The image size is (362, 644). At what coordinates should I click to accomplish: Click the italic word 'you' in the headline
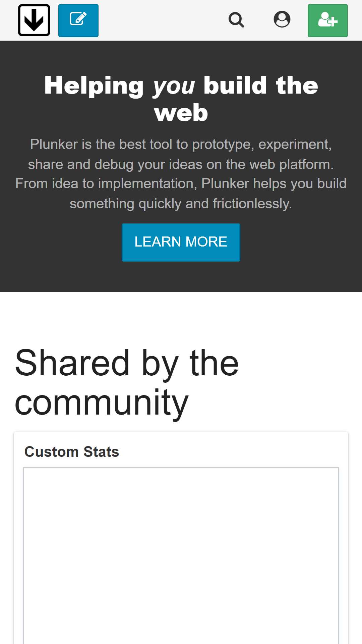point(174,86)
